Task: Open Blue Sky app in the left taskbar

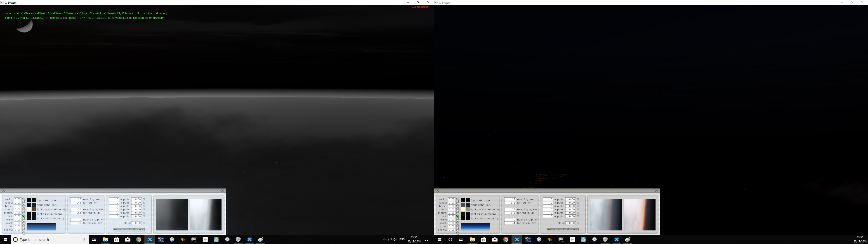Action: [x=161, y=240]
